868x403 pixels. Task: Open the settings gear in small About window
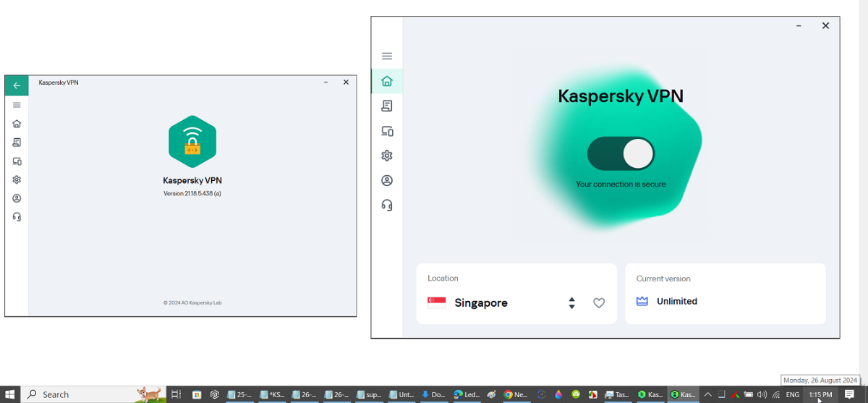point(17,179)
